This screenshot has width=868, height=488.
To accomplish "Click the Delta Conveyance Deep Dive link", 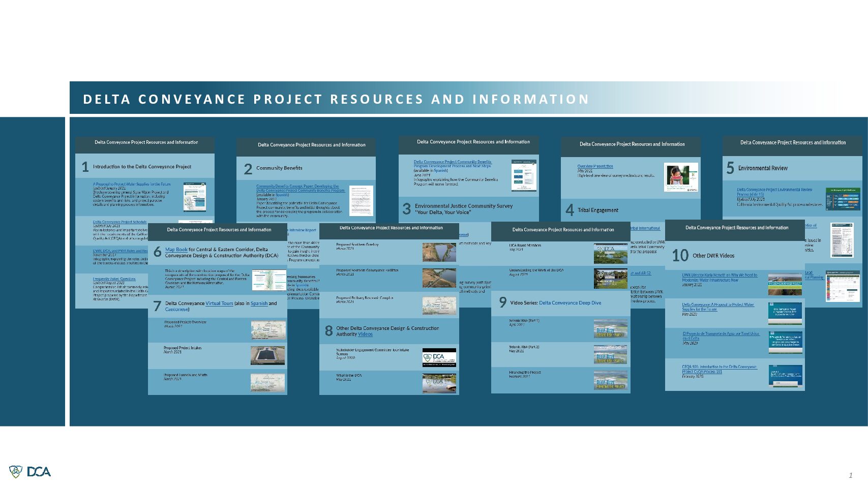I will click(x=570, y=303).
